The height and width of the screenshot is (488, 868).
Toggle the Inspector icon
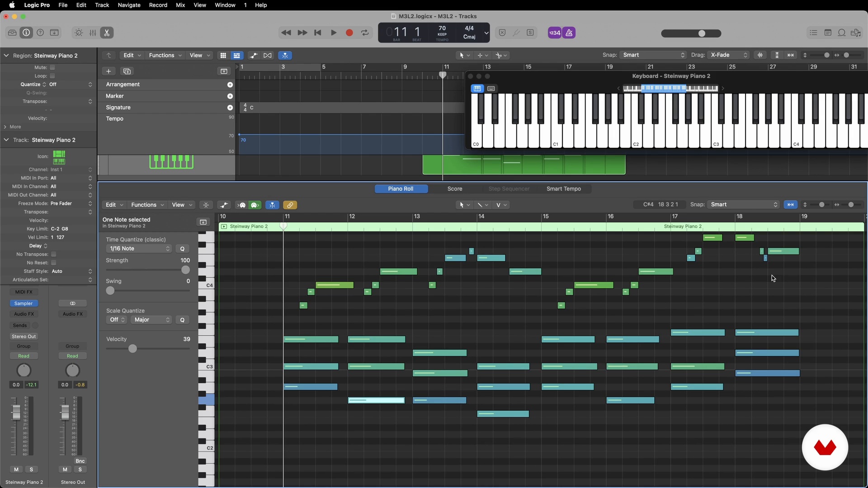tap(26, 33)
